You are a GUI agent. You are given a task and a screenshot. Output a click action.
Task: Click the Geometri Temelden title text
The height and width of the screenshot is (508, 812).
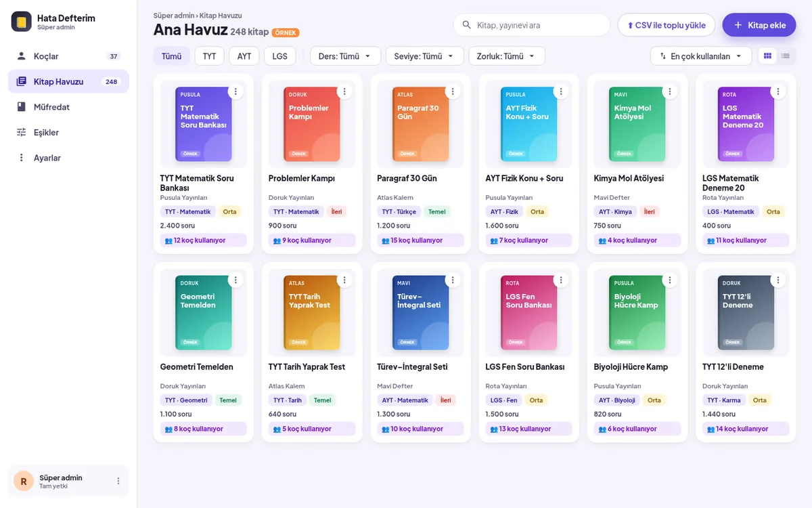197,367
